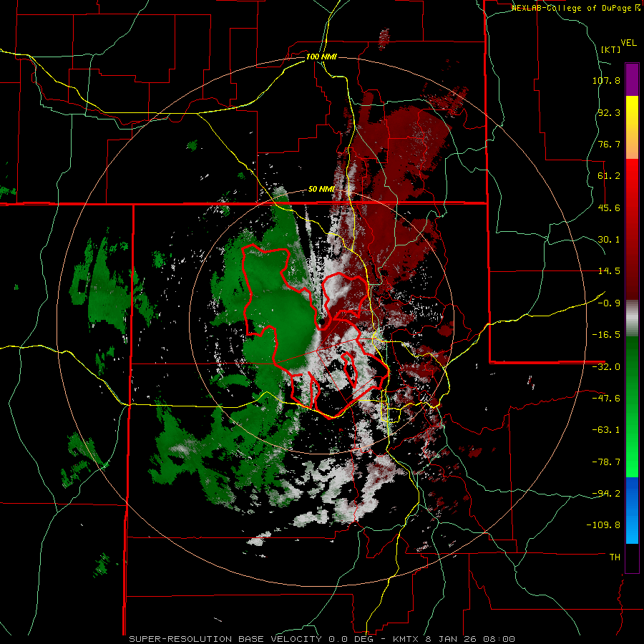
Task: Click the [KT] units label
Action: pyautogui.click(x=610, y=49)
